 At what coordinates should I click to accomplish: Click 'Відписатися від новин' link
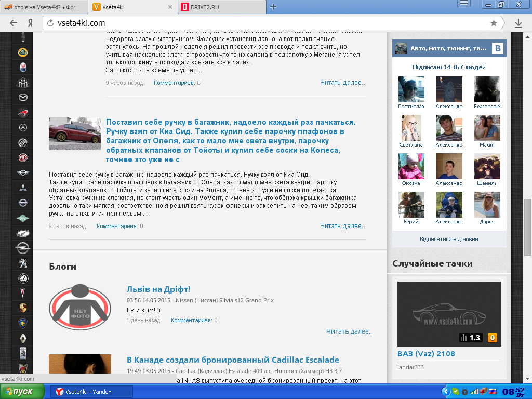(x=449, y=239)
